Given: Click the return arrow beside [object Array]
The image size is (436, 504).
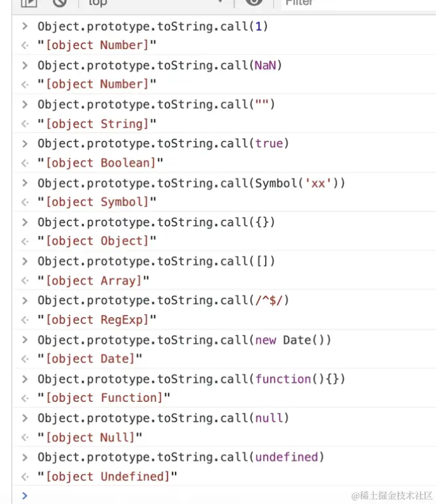Looking at the screenshot, I should click(x=25, y=281).
